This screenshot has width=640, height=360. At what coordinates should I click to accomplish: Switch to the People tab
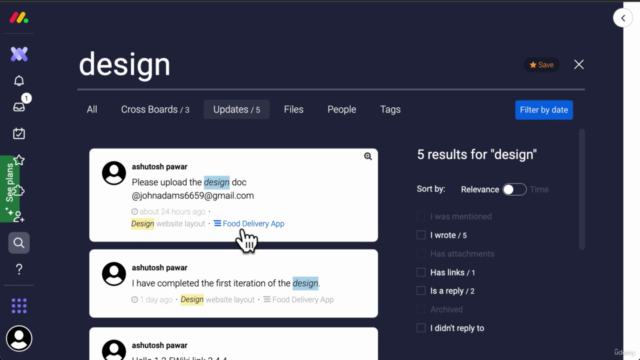pyautogui.click(x=342, y=109)
